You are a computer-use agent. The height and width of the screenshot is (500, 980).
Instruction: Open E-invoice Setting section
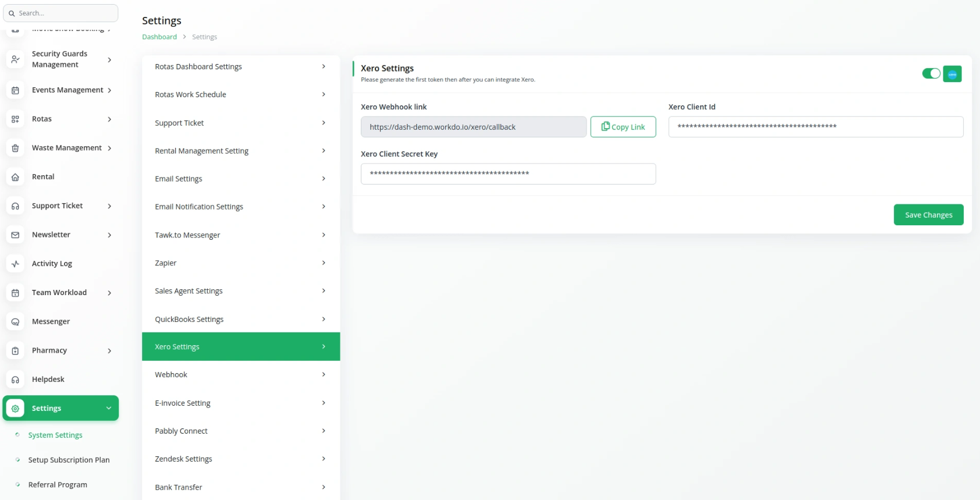point(241,403)
